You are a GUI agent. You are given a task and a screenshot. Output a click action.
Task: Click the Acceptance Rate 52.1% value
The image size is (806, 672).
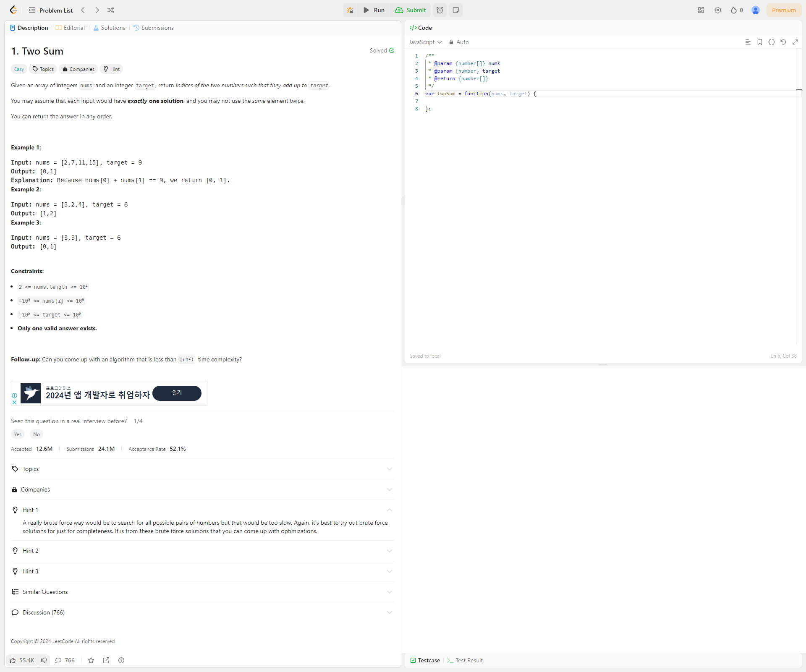click(x=178, y=449)
